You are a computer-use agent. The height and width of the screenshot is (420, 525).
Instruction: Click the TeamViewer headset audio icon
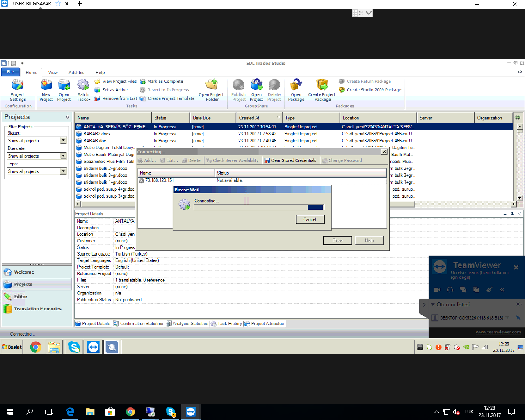[x=450, y=290]
